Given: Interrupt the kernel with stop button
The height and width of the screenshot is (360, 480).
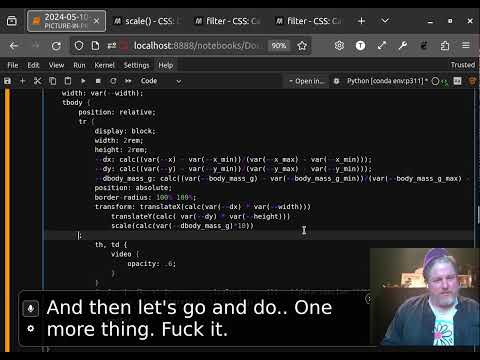Looking at the screenshot, I should [x=98, y=81].
